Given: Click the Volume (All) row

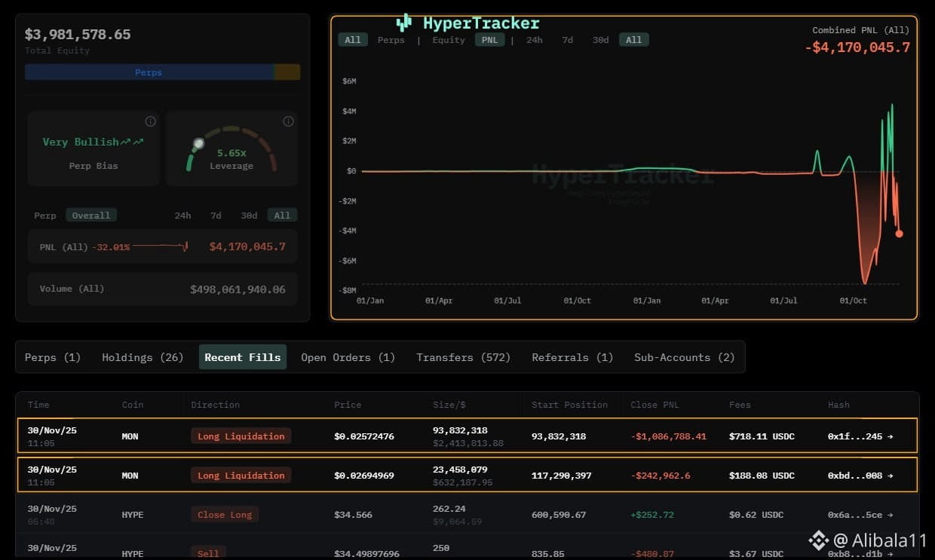Looking at the screenshot, I should [162, 289].
